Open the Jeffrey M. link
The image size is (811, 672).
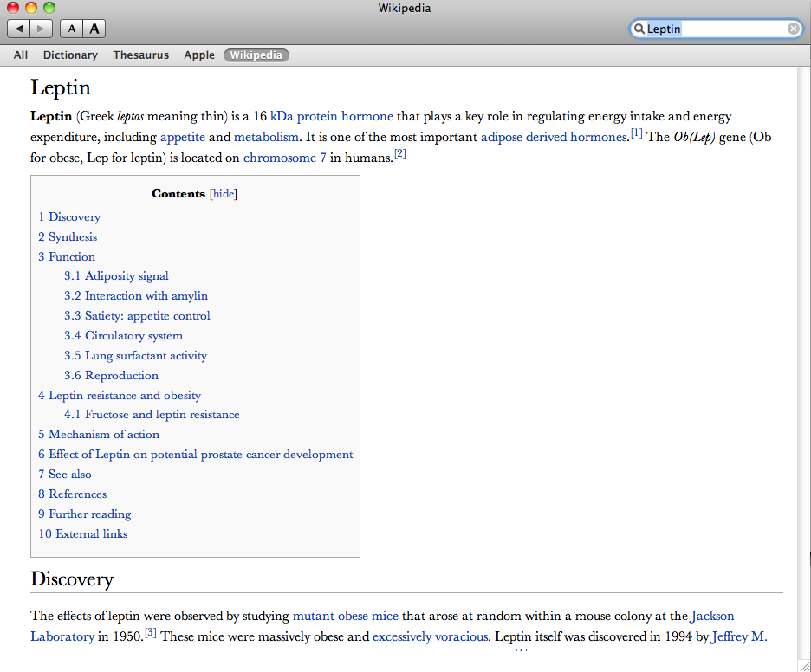pos(740,636)
